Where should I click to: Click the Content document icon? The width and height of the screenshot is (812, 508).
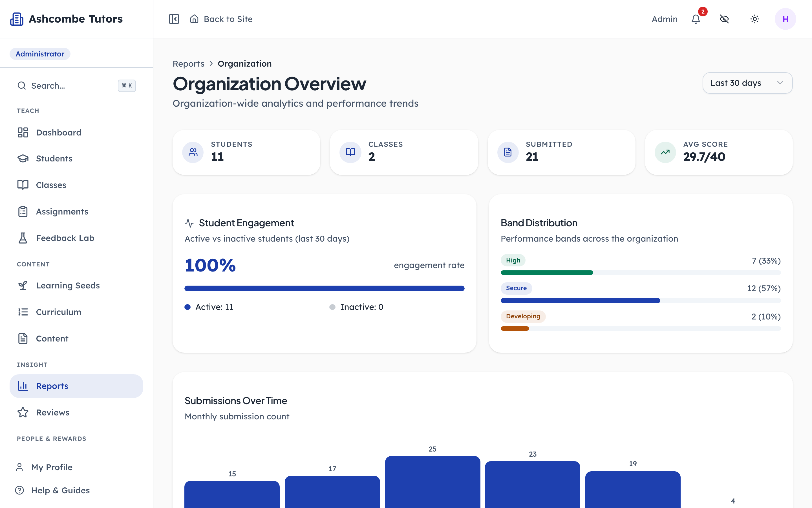(23, 338)
